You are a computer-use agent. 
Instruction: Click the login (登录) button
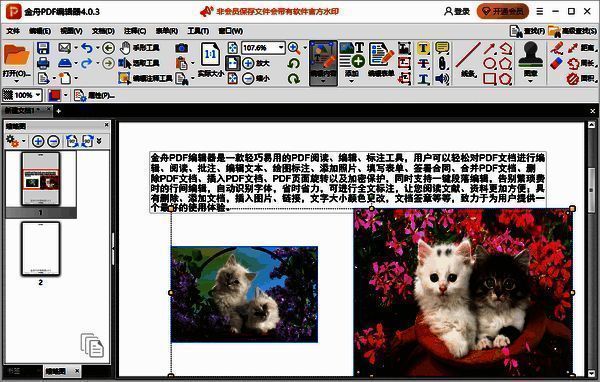tap(457, 11)
